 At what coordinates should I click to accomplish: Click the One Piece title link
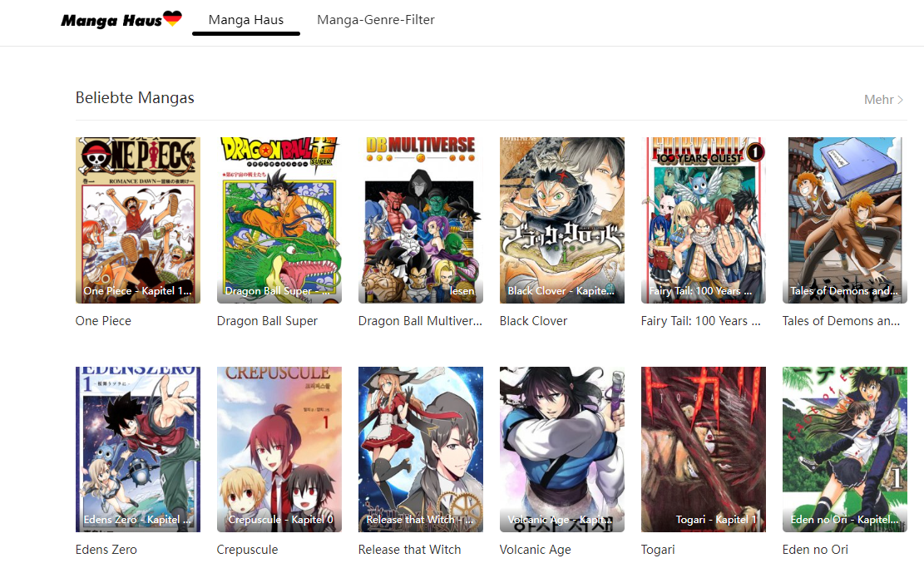pos(103,321)
